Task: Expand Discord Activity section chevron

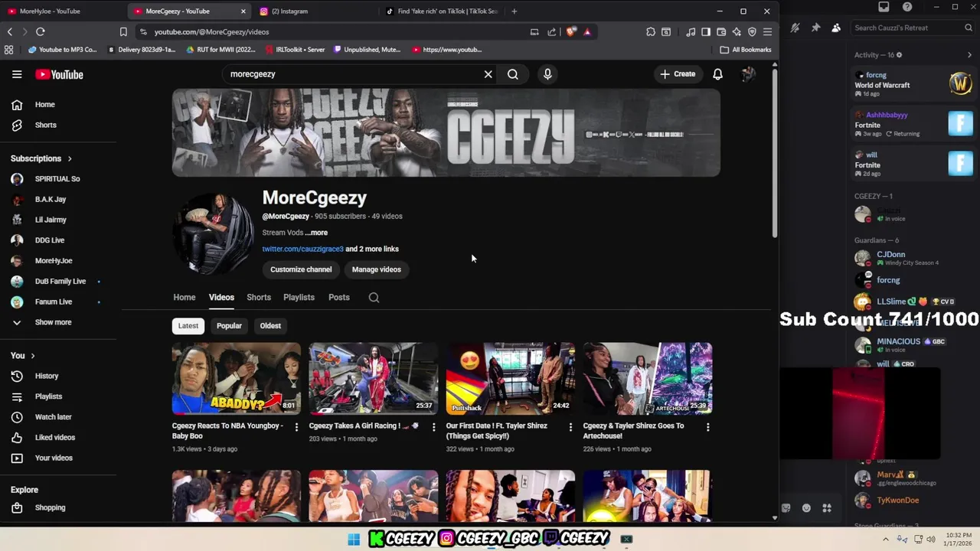Action: 969,55
